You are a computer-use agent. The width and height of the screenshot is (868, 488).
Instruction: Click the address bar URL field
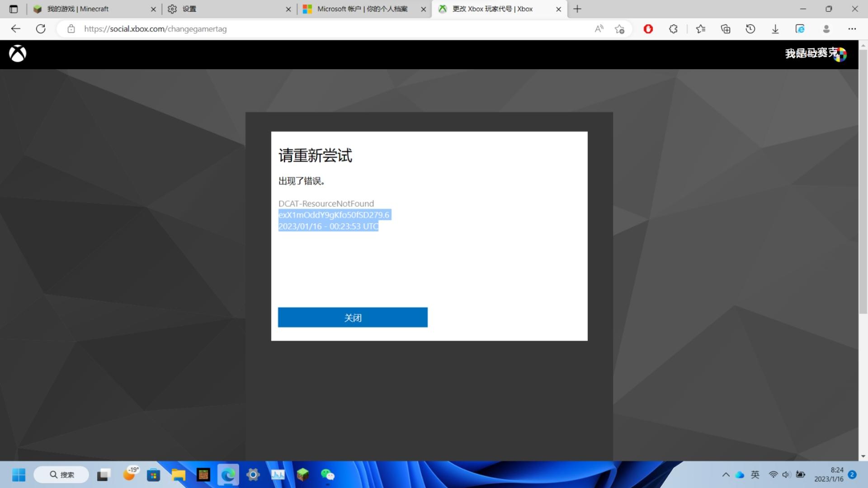(335, 29)
